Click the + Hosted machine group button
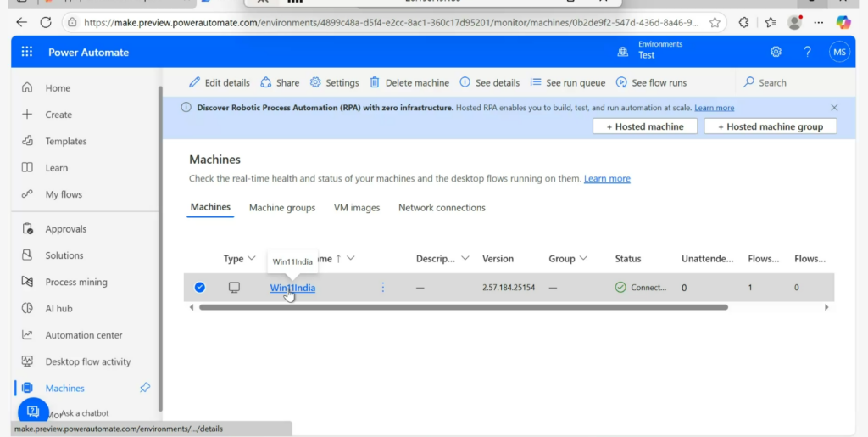Screen dimensions: 868x437 point(770,126)
